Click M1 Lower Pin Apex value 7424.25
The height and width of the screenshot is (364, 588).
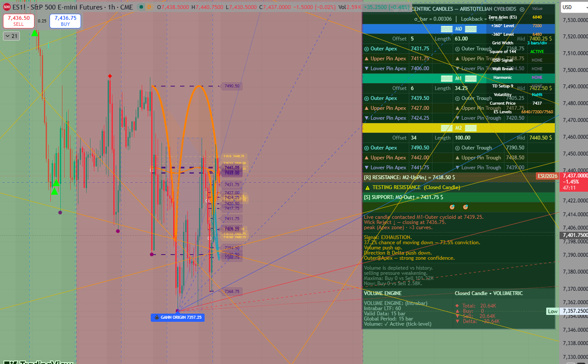point(420,118)
